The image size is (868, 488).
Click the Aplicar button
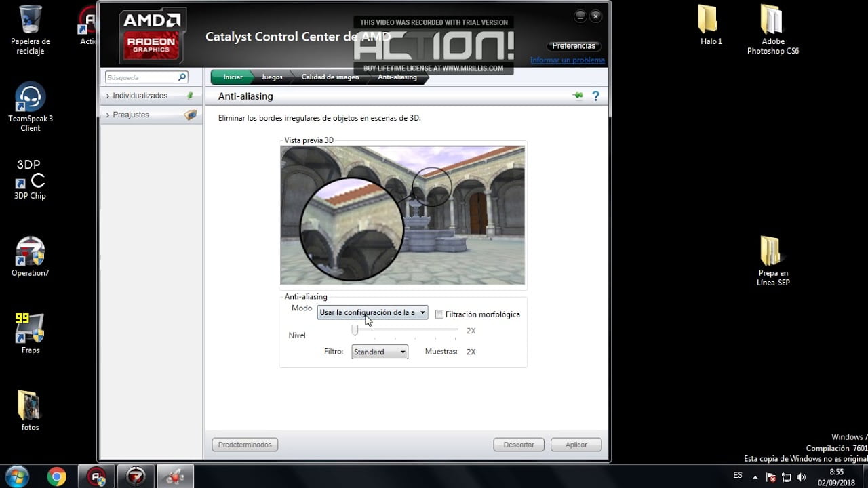576,445
